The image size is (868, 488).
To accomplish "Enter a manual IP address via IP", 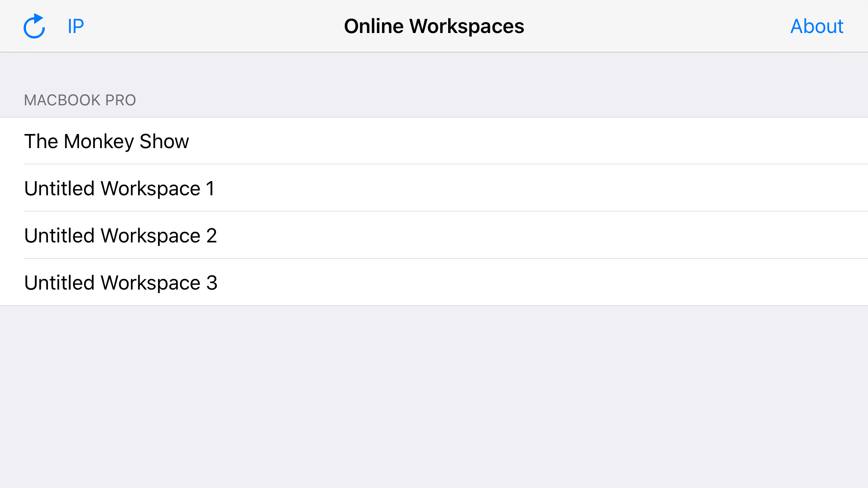I will pyautogui.click(x=75, y=26).
